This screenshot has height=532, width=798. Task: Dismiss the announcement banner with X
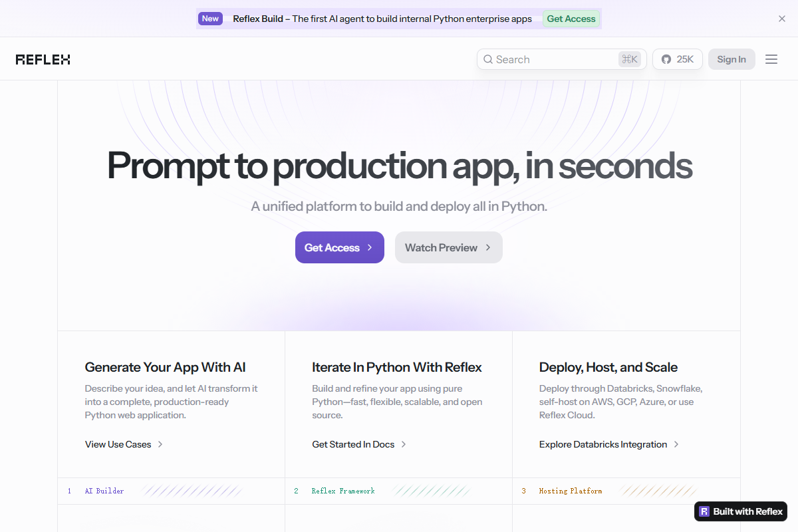(782, 19)
